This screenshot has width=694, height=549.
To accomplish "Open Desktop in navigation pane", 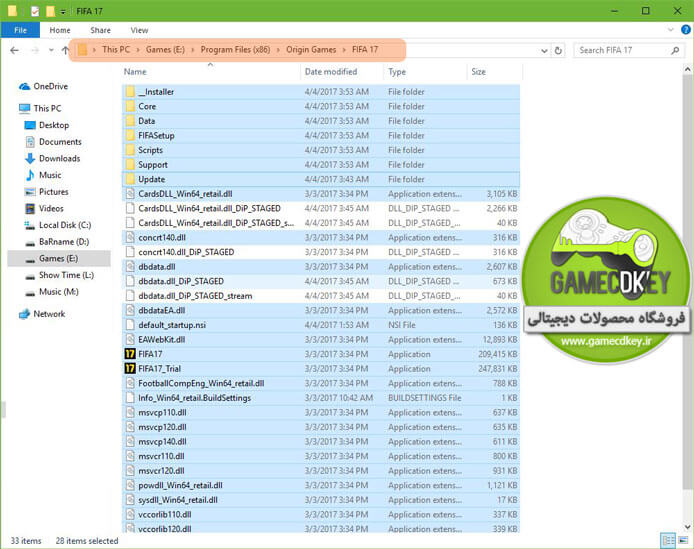I will [x=47, y=125].
